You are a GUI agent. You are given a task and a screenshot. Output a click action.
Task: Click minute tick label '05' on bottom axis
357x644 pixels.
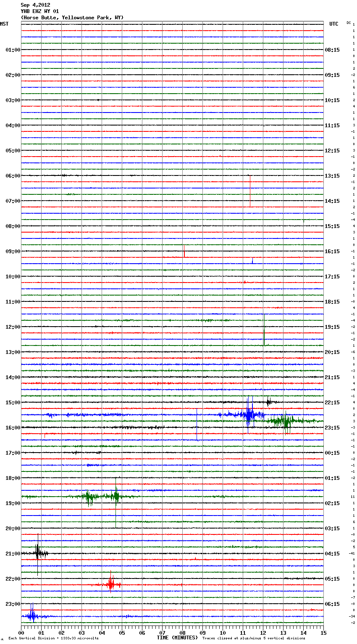(x=122, y=633)
